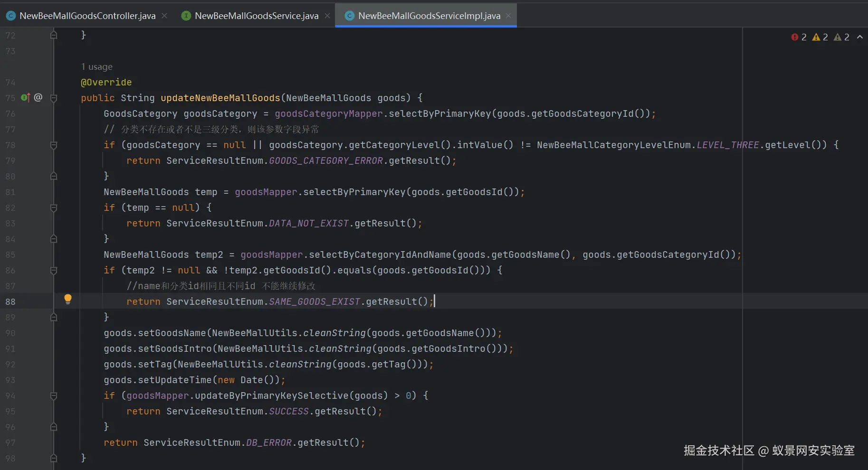Jump to previous highlighted problem with the up chevron
The width and height of the screenshot is (868, 470).
860,37
